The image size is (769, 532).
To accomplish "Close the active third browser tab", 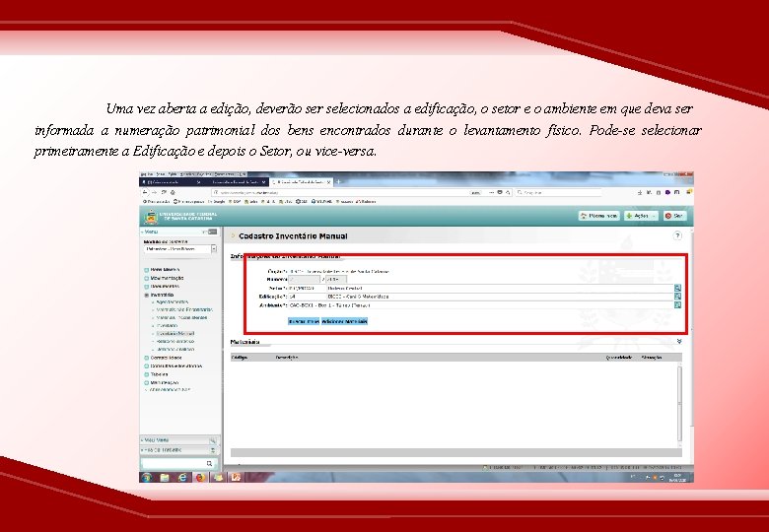I will 329,181.
